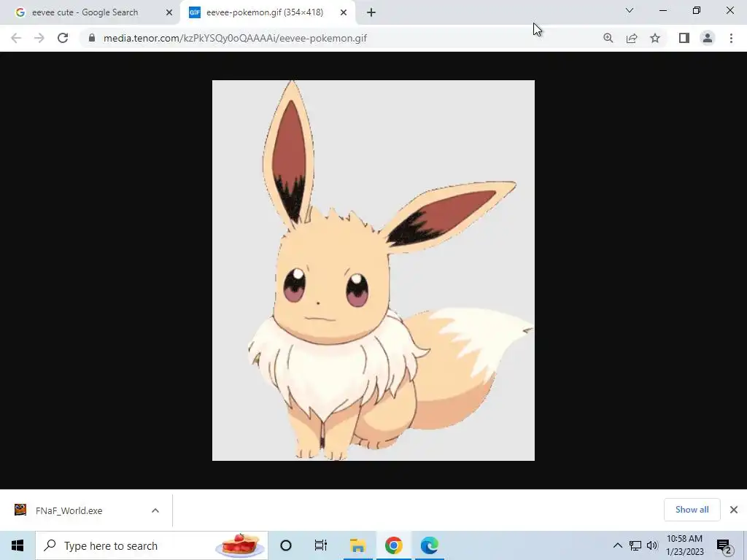
Task: Share this page icon
Action: (x=632, y=38)
